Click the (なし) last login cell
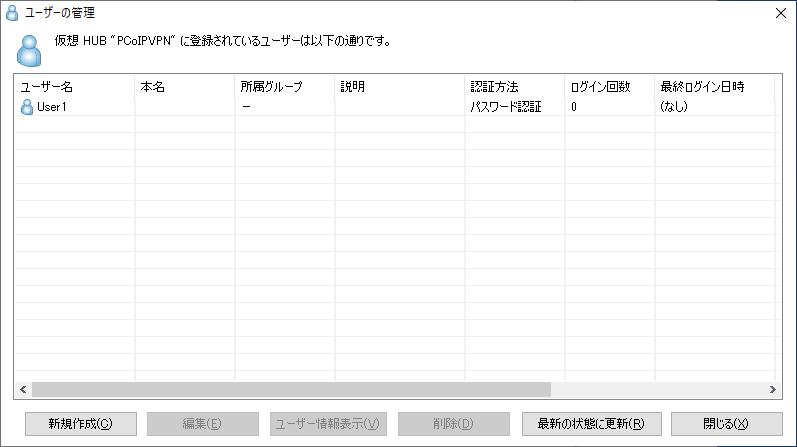 click(674, 107)
